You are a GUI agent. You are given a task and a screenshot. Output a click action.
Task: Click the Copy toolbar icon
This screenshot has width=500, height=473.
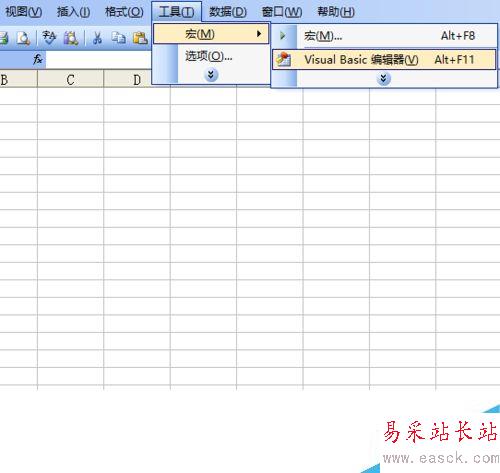click(118, 38)
